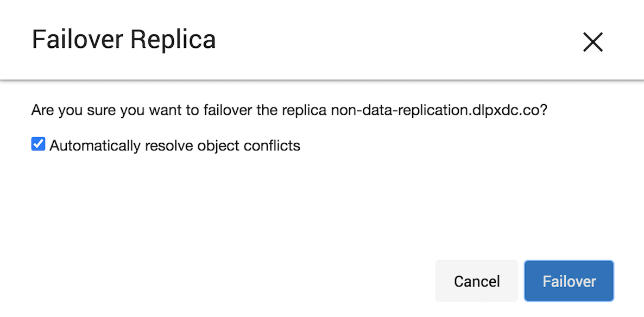Viewport: 644px width, 317px height.
Task: Click Cancel to keep the replica unchanged
Action: [x=476, y=281]
